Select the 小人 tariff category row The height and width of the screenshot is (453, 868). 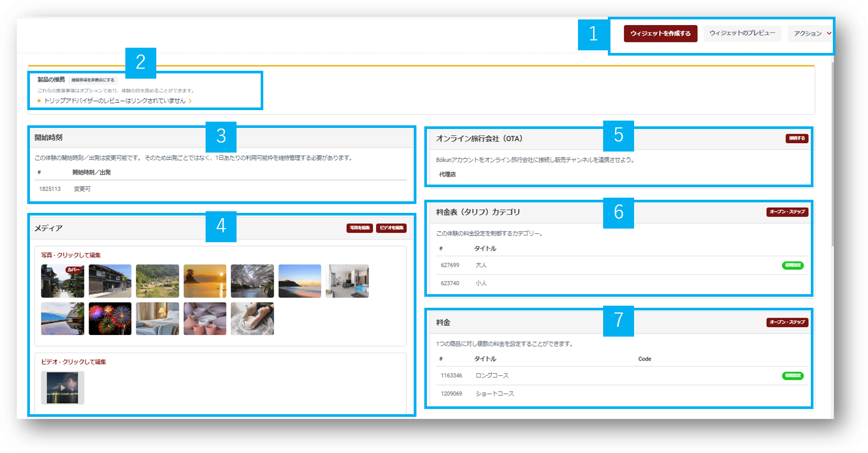click(621, 283)
